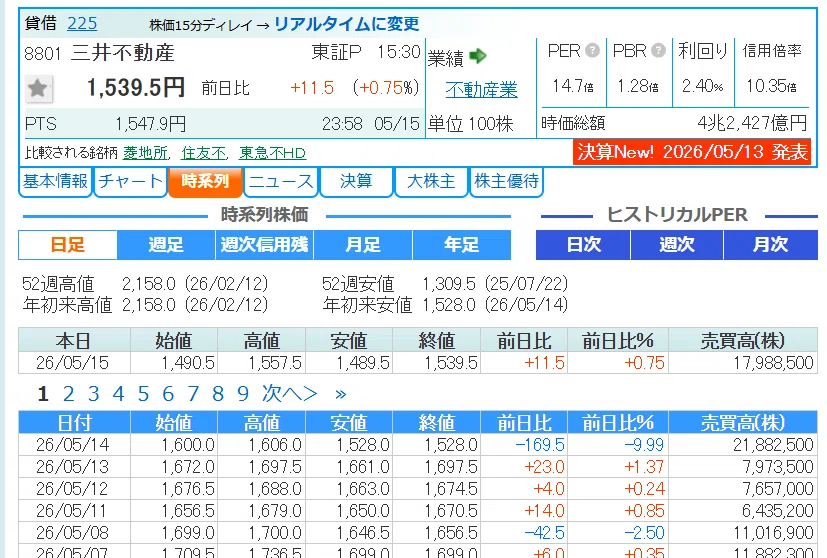Image resolution: width=827 pixels, height=558 pixels.
Task: Select 年足 yearly price series
Action: pos(461,245)
